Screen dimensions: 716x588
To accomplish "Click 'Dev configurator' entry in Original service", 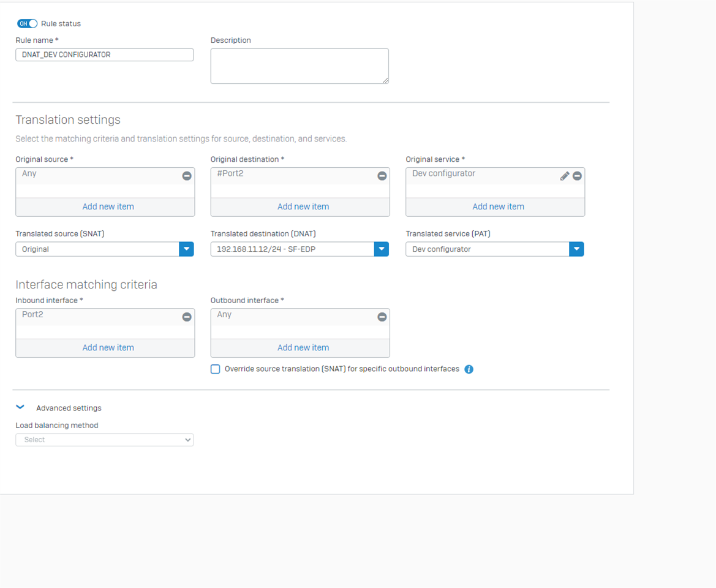I will 443,173.
